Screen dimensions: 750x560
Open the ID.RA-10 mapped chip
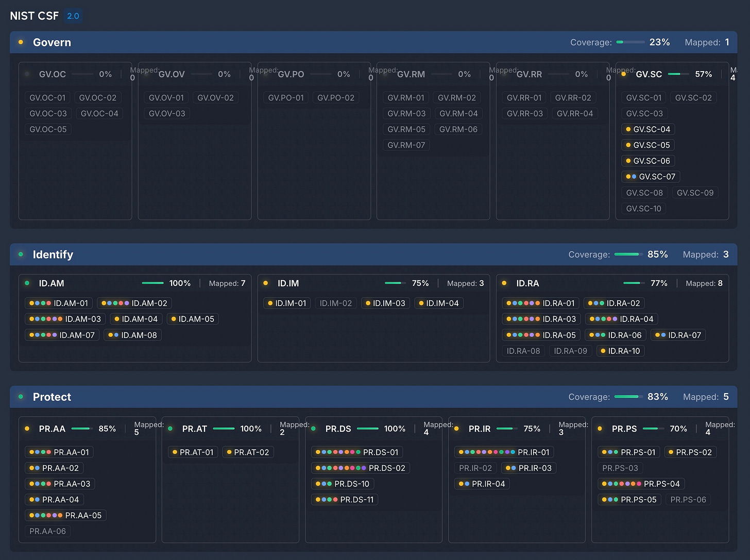pos(621,351)
